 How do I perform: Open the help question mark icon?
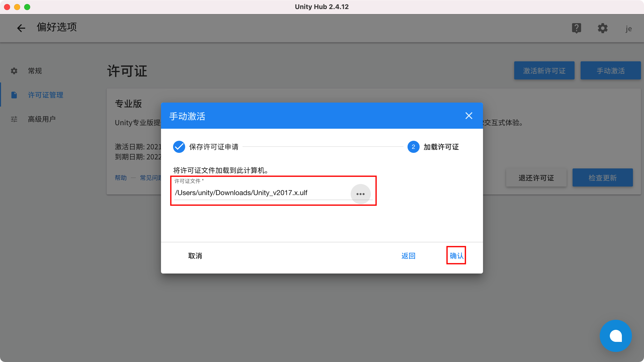pyautogui.click(x=576, y=28)
